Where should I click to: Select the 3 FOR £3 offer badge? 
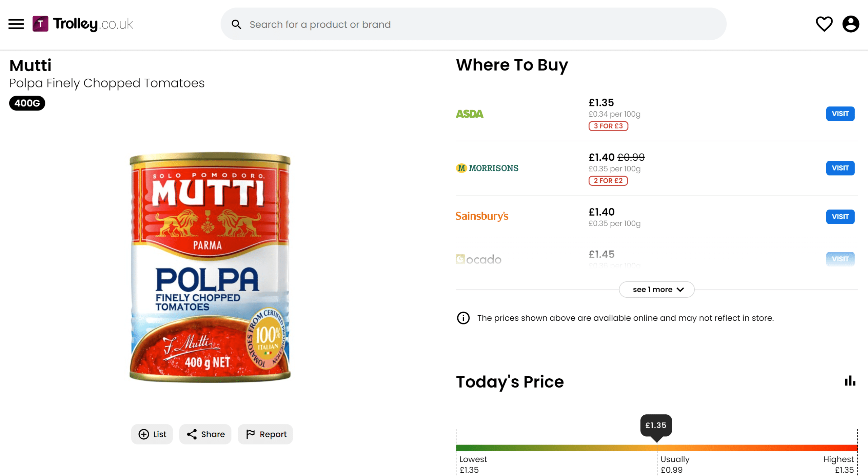coord(608,126)
